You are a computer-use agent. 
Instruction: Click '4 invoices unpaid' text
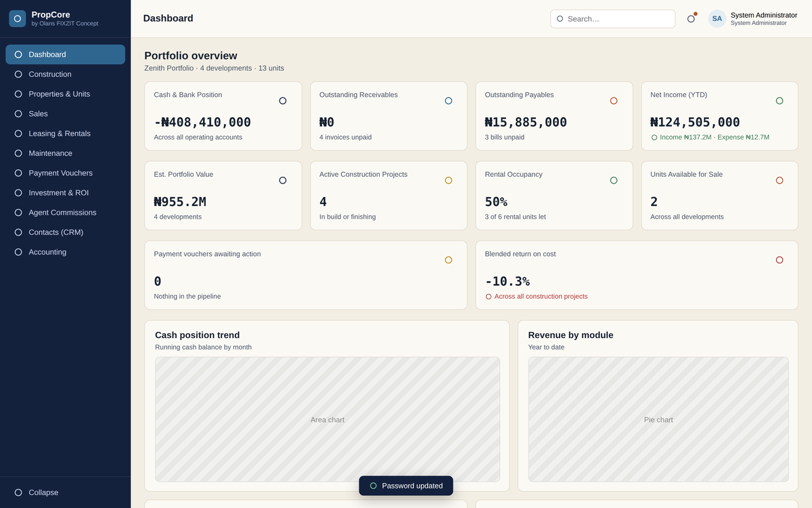coord(345,137)
